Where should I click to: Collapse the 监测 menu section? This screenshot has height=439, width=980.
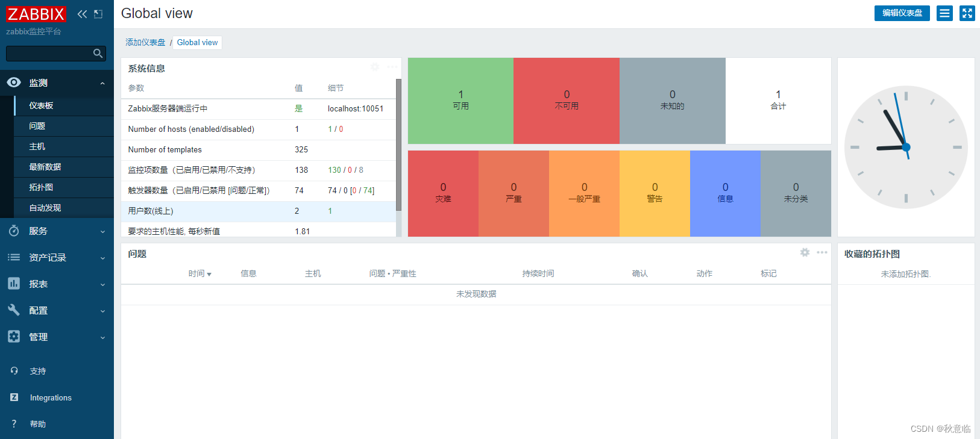(x=102, y=83)
